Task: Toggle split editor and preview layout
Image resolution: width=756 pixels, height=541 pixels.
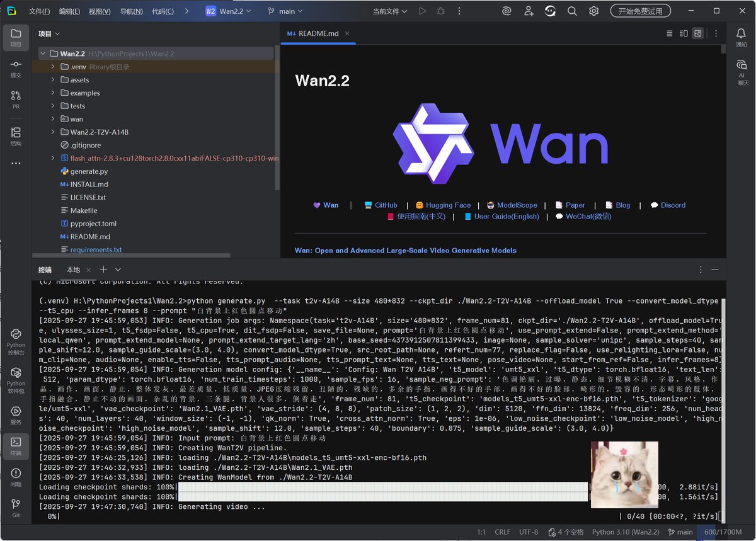Action: tap(684, 33)
